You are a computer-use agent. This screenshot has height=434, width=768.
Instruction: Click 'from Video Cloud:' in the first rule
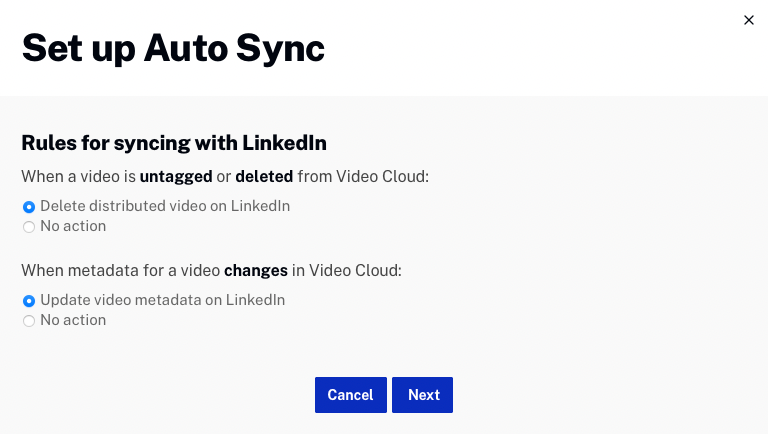click(363, 176)
